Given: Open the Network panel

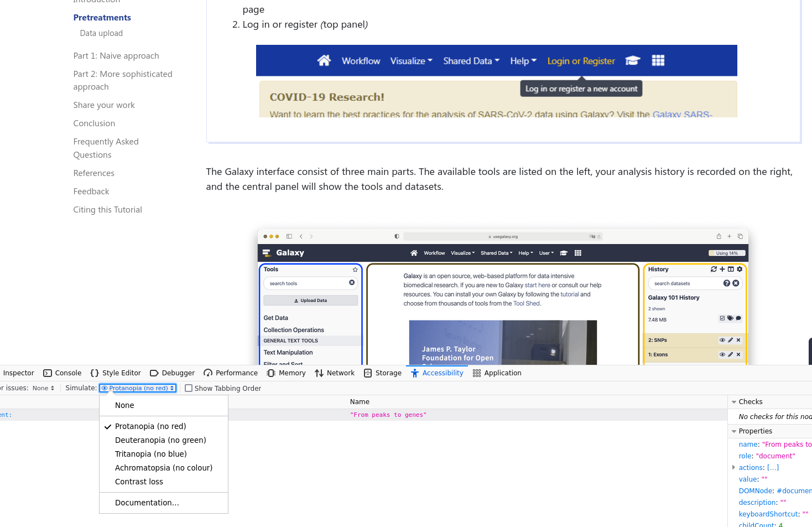Looking at the screenshot, I should pyautogui.click(x=335, y=373).
